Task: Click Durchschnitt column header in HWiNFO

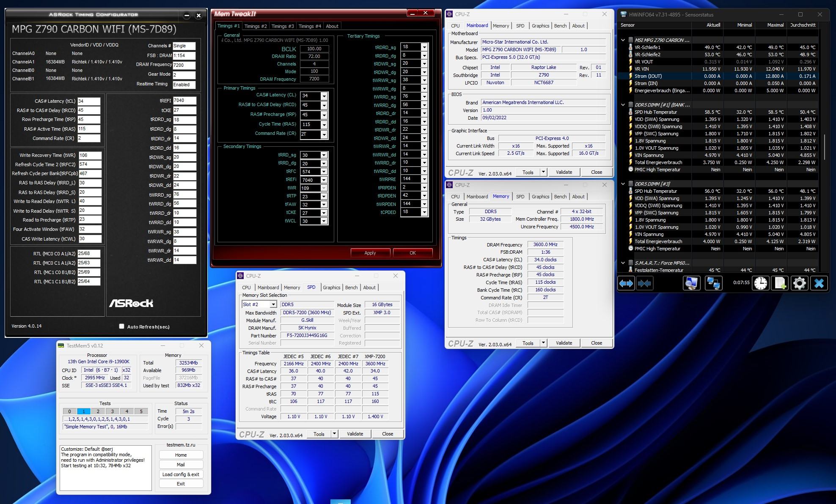Action: pos(803,25)
